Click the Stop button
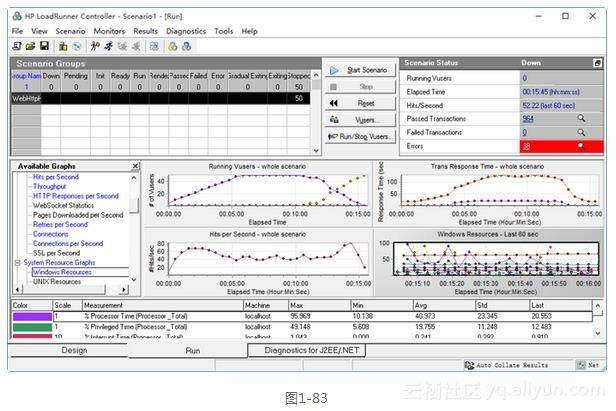Viewport: 616px width, 411px height. click(x=360, y=87)
